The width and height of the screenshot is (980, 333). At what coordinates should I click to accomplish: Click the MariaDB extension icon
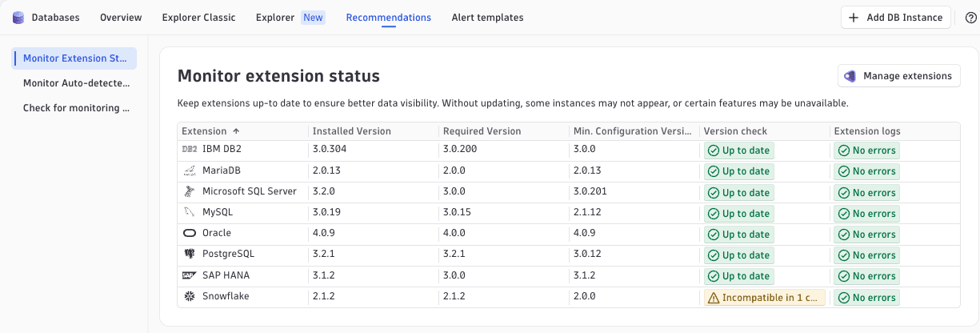pyautogui.click(x=190, y=171)
